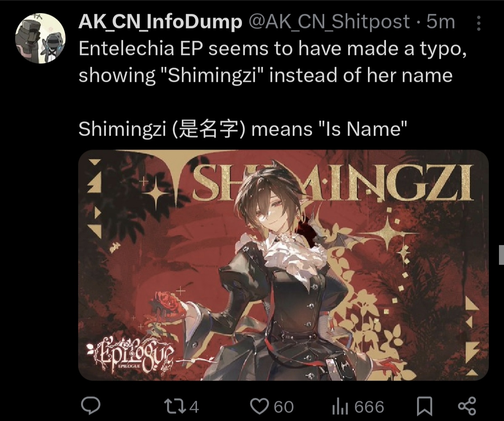Image resolution: width=504 pixels, height=421 pixels.
Task: Bookmark this post with the bookmark icon
Action: point(425,407)
